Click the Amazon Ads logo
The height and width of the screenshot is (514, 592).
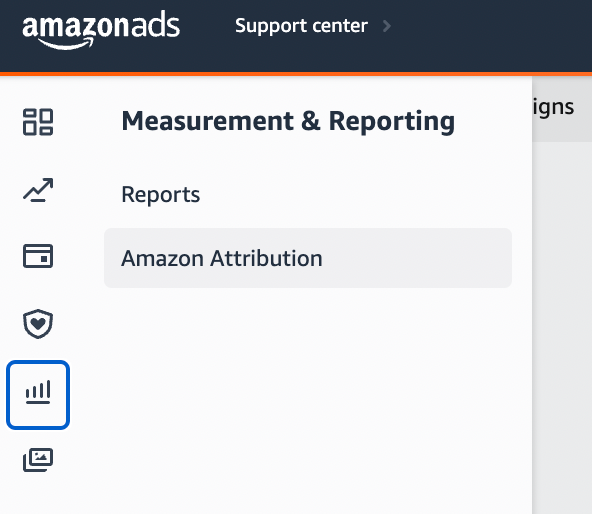pos(101,30)
